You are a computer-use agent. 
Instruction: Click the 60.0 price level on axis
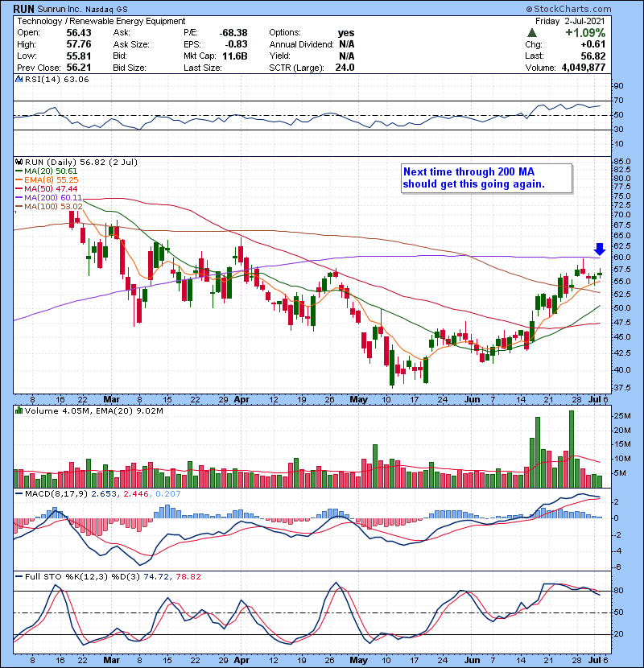pos(622,258)
